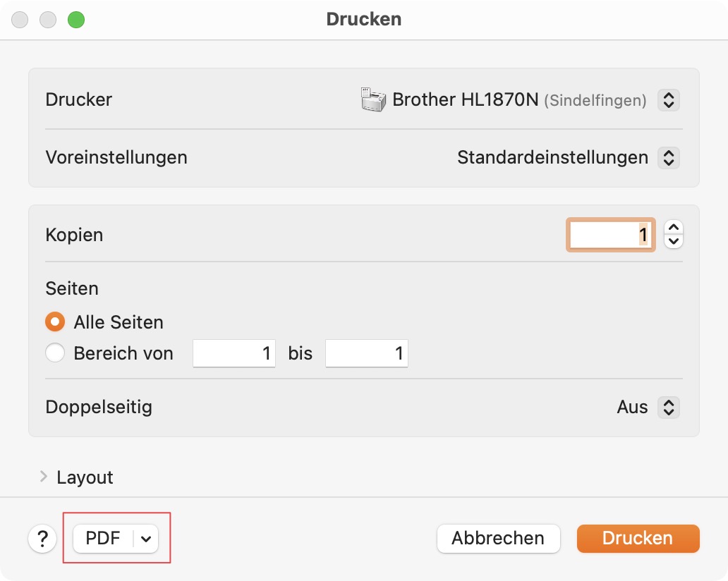Click the range end page field after bis

(367, 354)
